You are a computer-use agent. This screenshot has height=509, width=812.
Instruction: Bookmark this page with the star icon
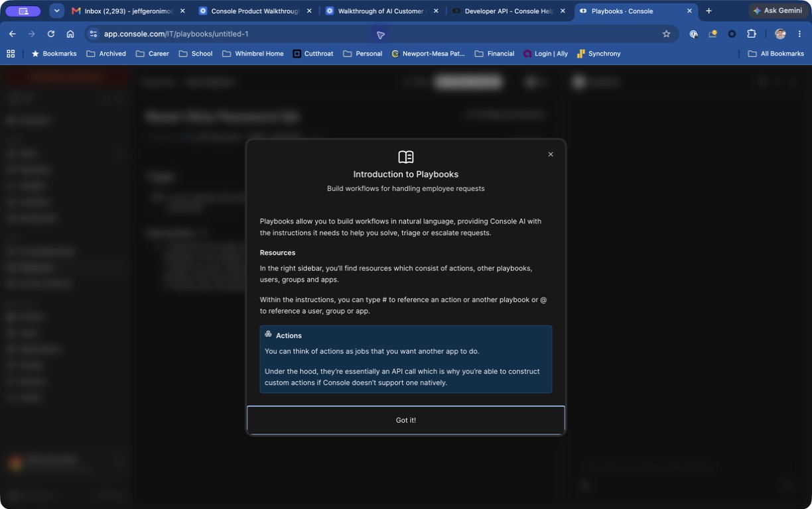click(666, 34)
